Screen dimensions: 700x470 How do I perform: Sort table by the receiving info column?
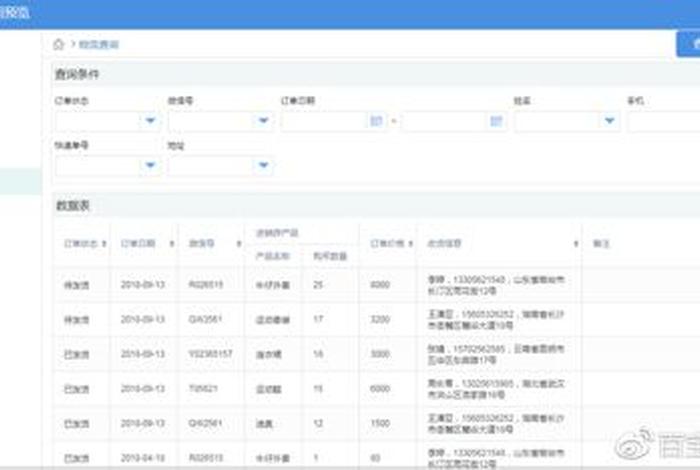576,244
